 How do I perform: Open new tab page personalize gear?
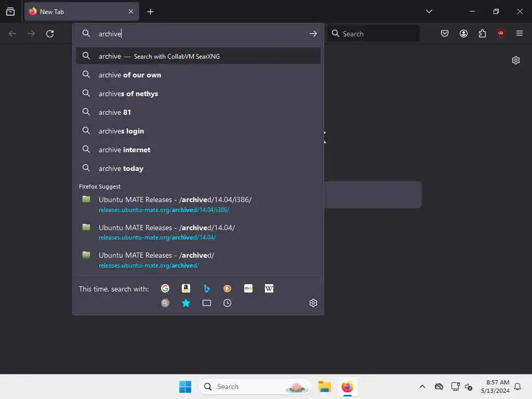516,60
